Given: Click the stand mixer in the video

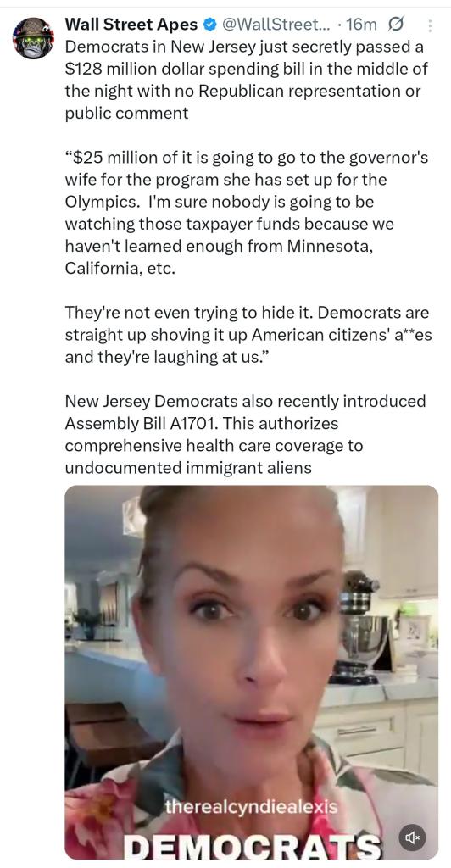Looking at the screenshot, I should click(x=359, y=630).
